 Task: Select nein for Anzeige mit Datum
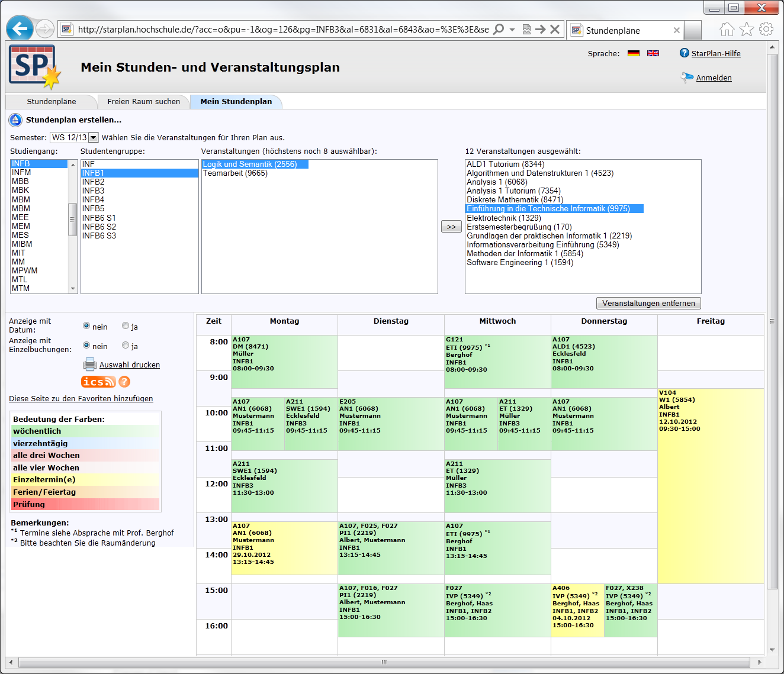(86, 325)
